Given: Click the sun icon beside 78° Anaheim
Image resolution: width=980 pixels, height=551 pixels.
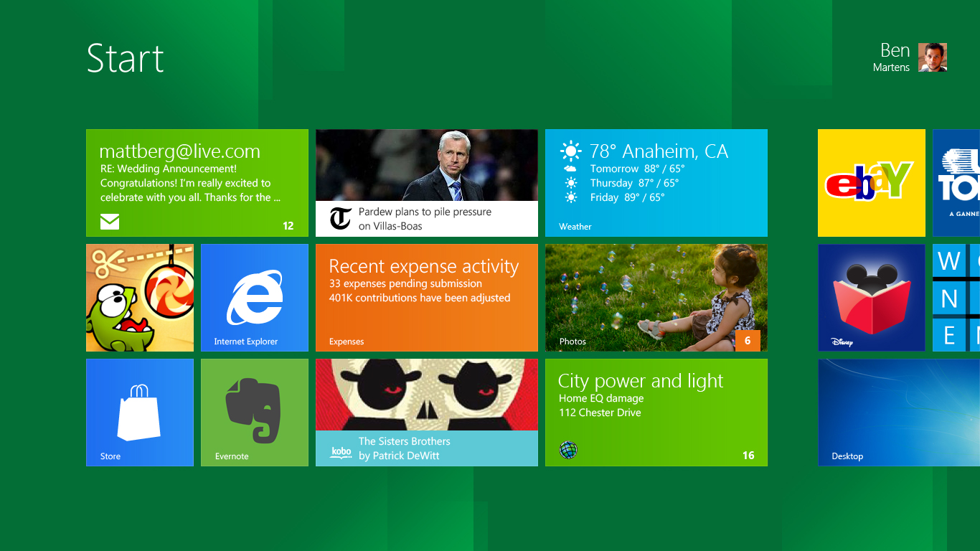Looking at the screenshot, I should pos(571,151).
